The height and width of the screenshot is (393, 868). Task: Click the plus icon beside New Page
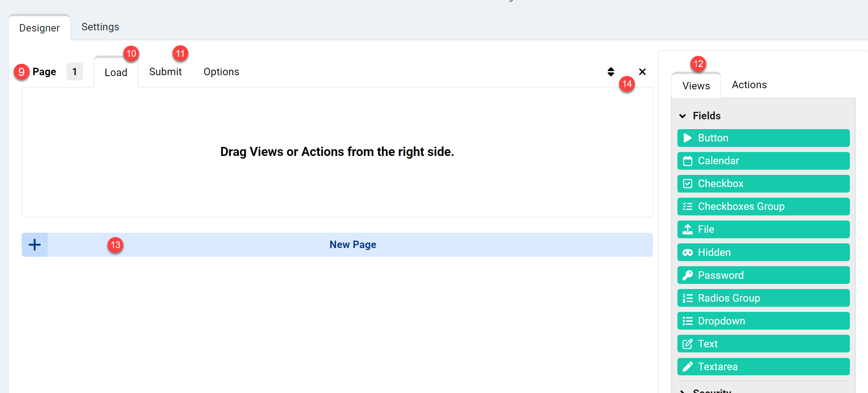click(35, 245)
